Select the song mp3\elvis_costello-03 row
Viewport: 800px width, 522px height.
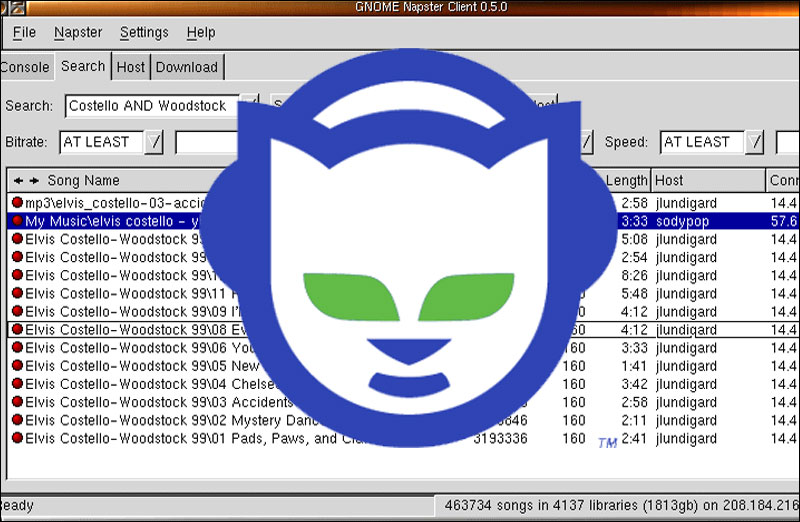pyautogui.click(x=404, y=203)
